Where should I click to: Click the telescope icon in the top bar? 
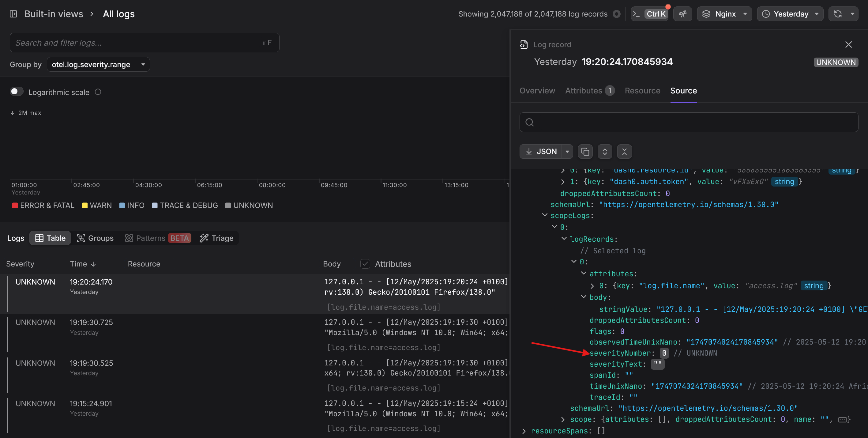pos(682,14)
